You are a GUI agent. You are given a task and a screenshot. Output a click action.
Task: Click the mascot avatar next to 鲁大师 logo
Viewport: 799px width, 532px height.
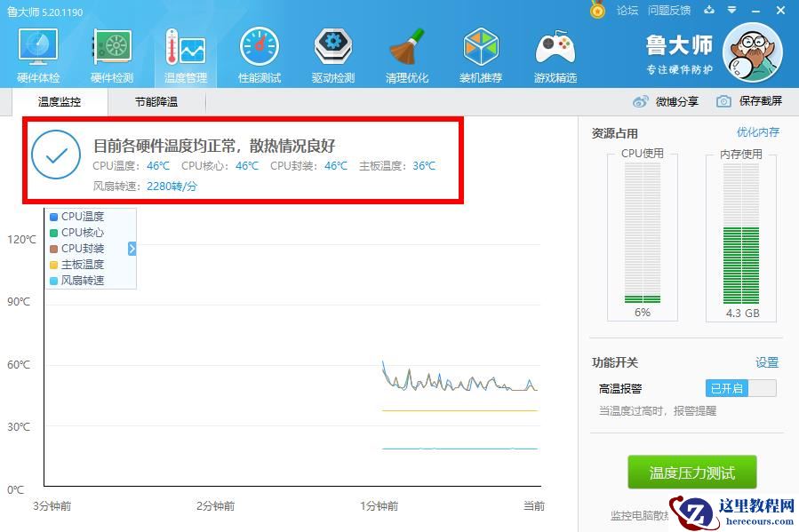point(751,53)
